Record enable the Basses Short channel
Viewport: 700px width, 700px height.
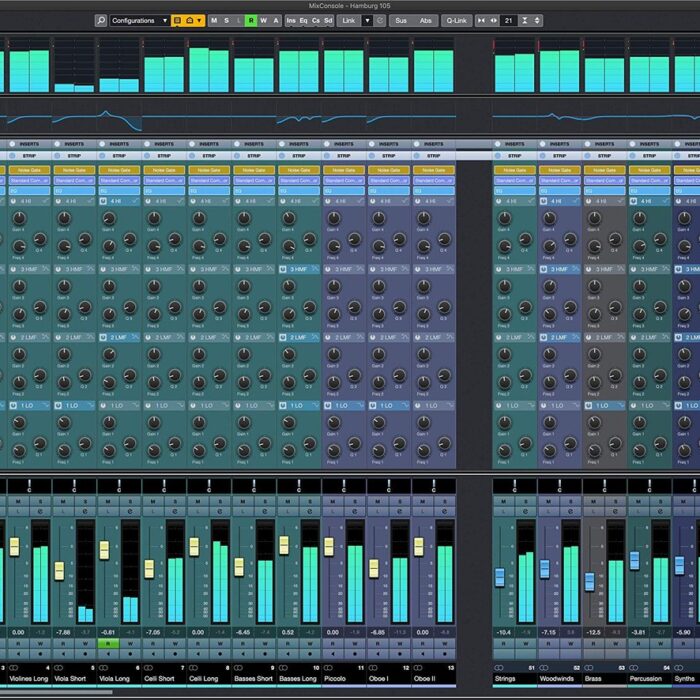coord(265,654)
